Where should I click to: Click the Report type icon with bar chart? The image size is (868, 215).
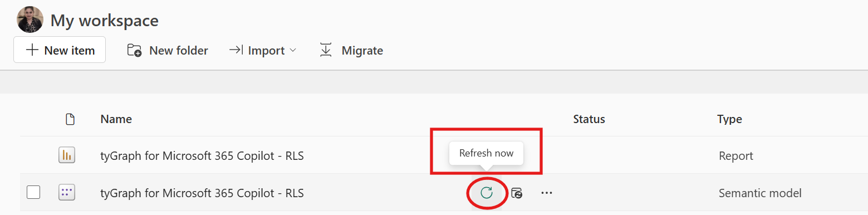[x=67, y=155]
